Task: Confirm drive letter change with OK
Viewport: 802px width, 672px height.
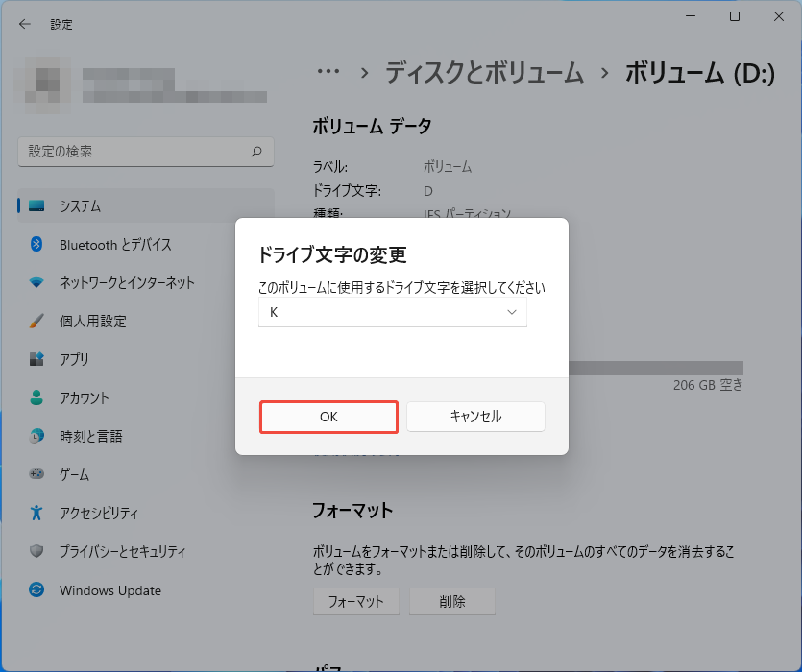Action: pyautogui.click(x=328, y=417)
